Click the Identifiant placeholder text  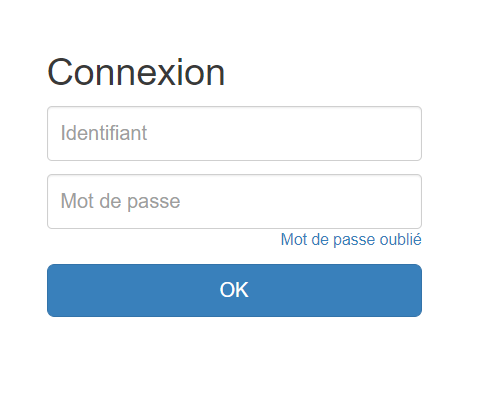point(104,133)
